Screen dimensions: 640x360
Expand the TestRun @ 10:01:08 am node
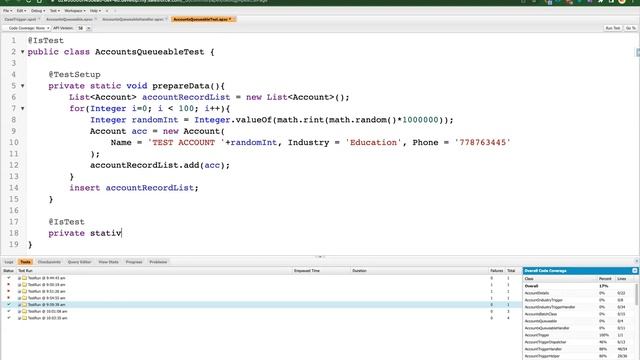[19, 311]
